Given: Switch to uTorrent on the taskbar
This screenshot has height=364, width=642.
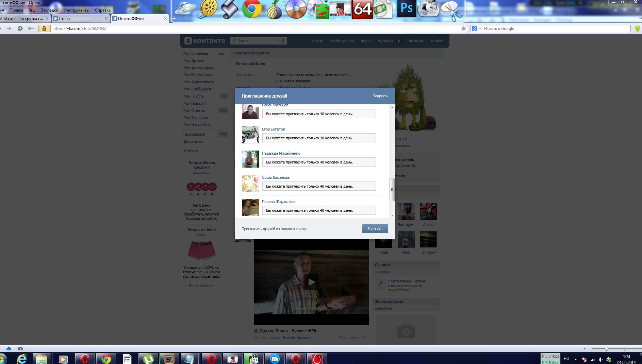Looking at the screenshot, I should click(148, 359).
